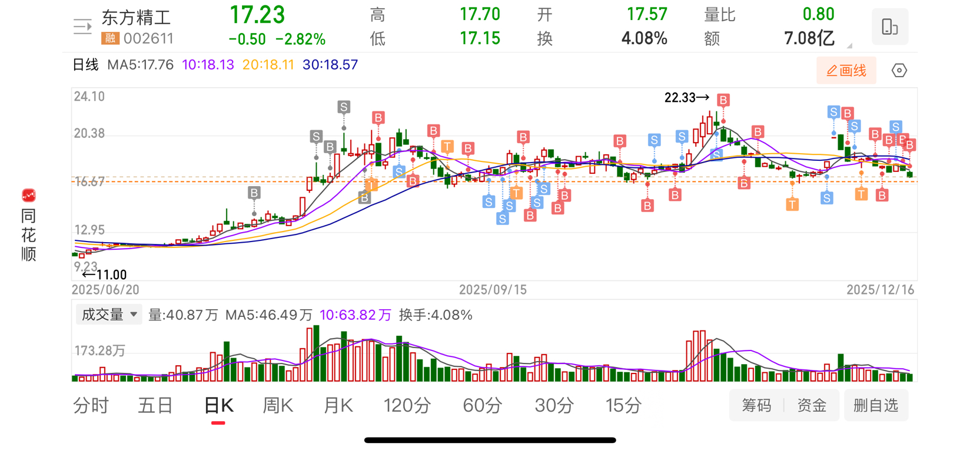Tap the 画线 draw-line button

click(x=846, y=71)
